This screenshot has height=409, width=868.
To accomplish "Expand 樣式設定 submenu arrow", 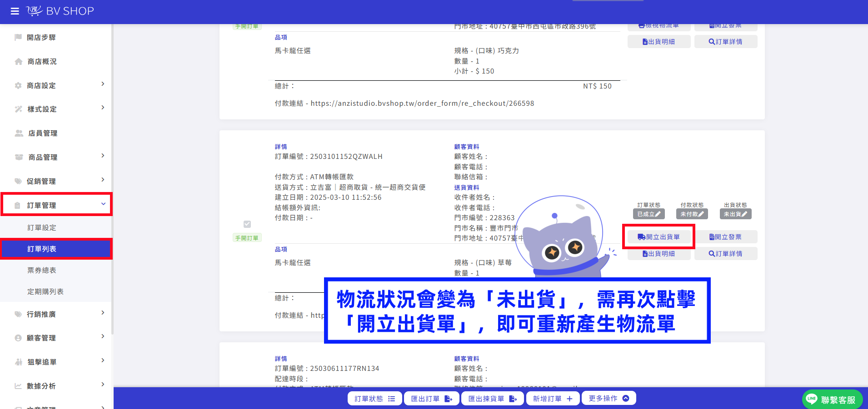I will tap(103, 108).
